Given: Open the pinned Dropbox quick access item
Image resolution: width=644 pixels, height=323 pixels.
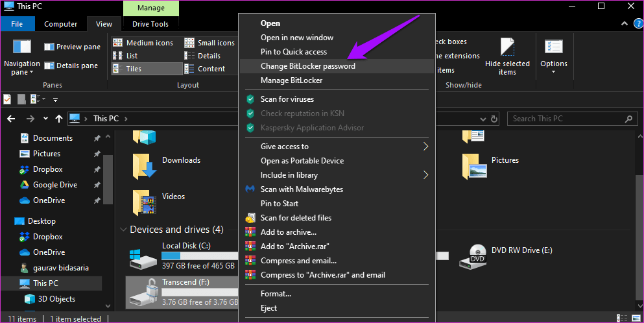Looking at the screenshot, I should pos(47,169).
